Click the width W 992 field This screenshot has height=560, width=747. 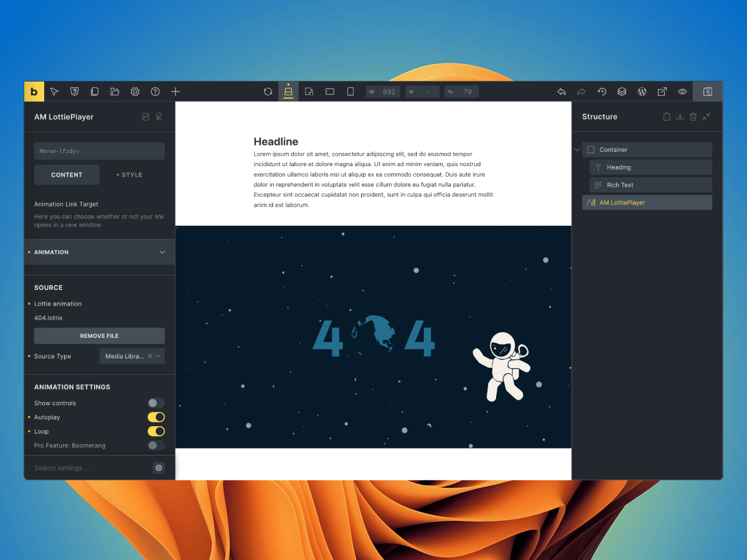pyautogui.click(x=383, y=91)
